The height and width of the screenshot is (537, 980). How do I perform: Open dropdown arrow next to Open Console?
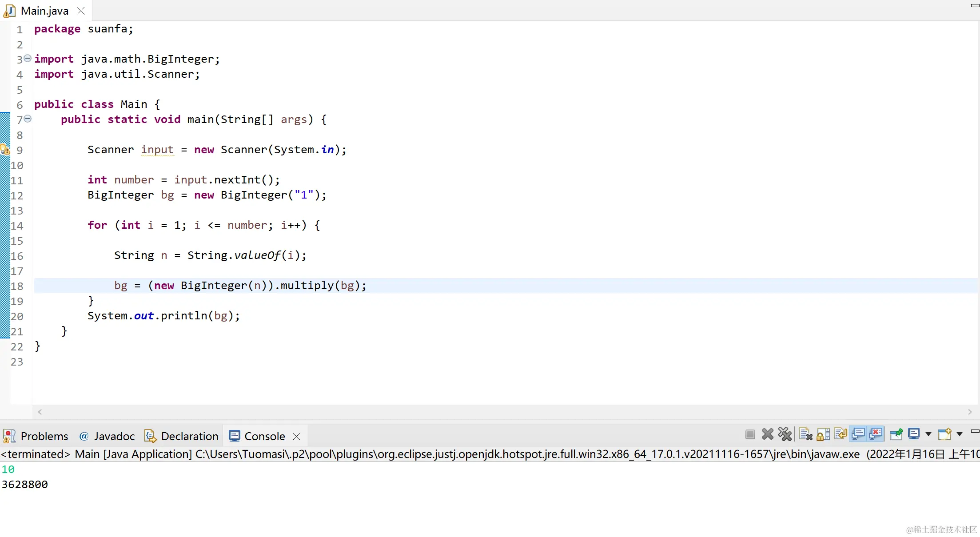coord(959,434)
